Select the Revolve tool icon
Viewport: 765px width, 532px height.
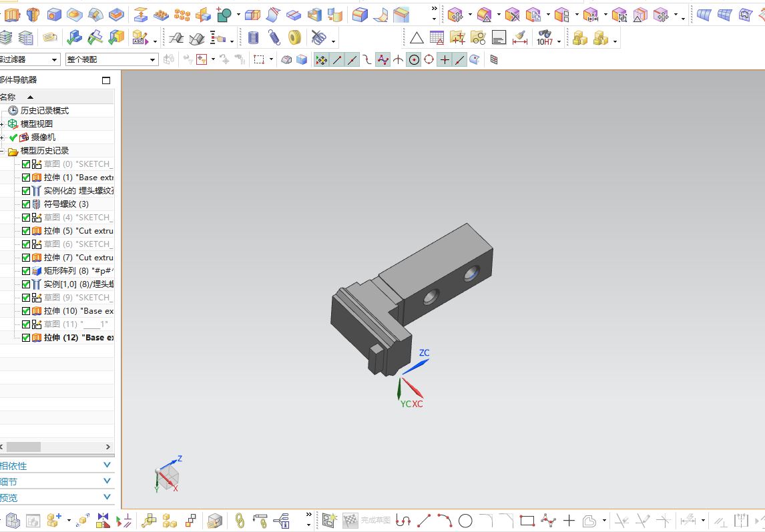pos(33,15)
